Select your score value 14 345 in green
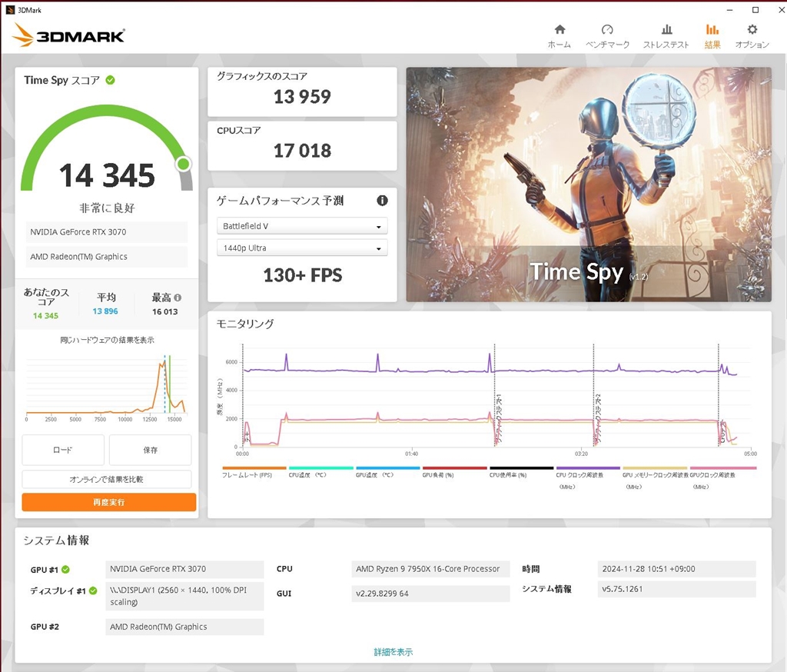This screenshot has width=787, height=672. pyautogui.click(x=45, y=316)
